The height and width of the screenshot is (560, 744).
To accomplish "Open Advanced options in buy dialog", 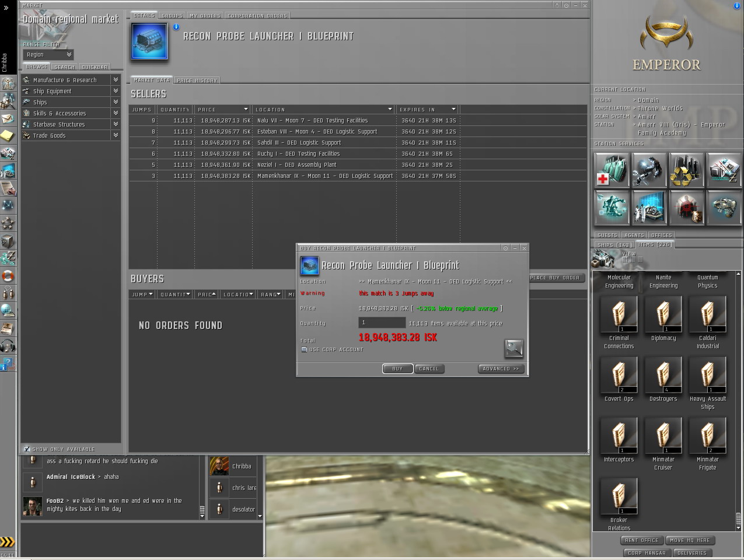I will 501,369.
